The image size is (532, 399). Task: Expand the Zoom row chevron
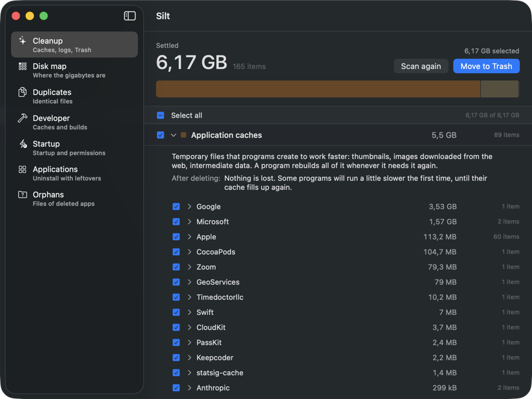(189, 267)
